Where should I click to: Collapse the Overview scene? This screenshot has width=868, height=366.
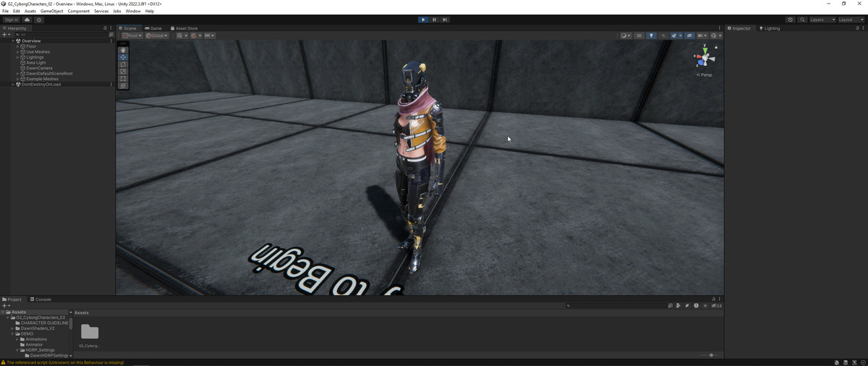(13, 41)
